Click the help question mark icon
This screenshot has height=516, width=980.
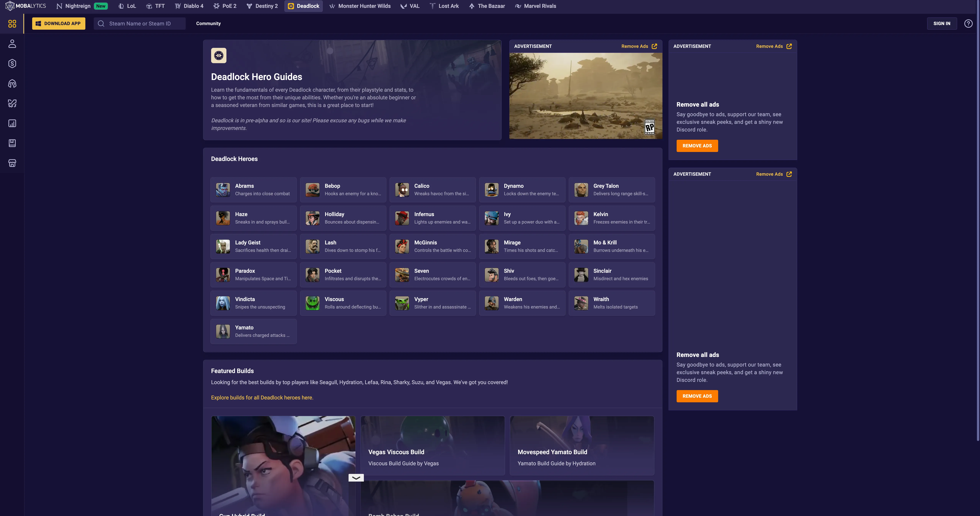point(968,24)
